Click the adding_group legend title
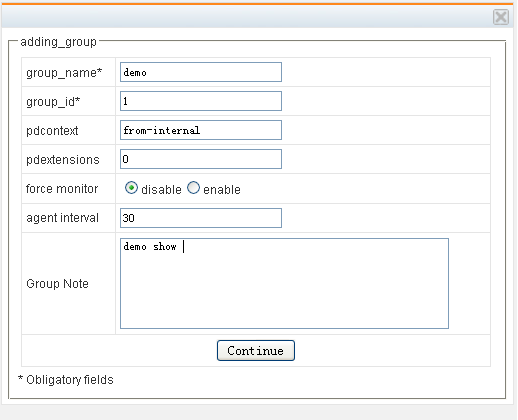The width and height of the screenshot is (518, 420). (x=58, y=42)
